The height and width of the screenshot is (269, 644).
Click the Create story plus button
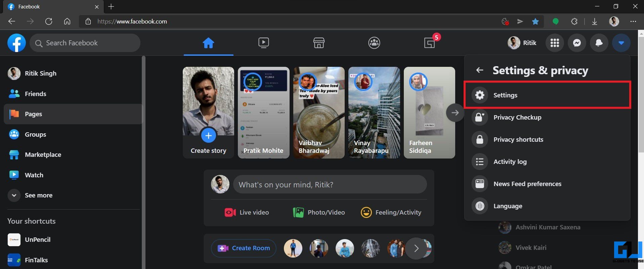208,135
